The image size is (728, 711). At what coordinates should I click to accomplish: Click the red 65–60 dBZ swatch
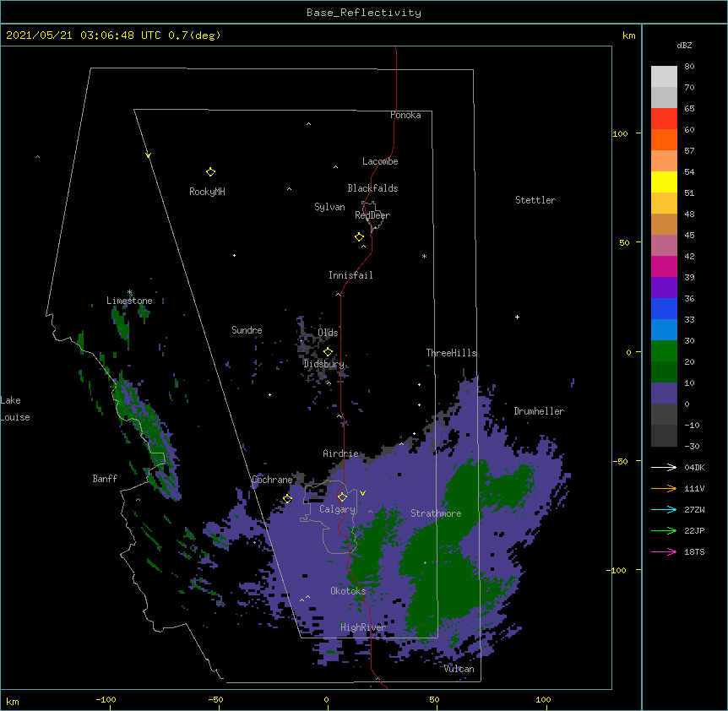point(664,119)
